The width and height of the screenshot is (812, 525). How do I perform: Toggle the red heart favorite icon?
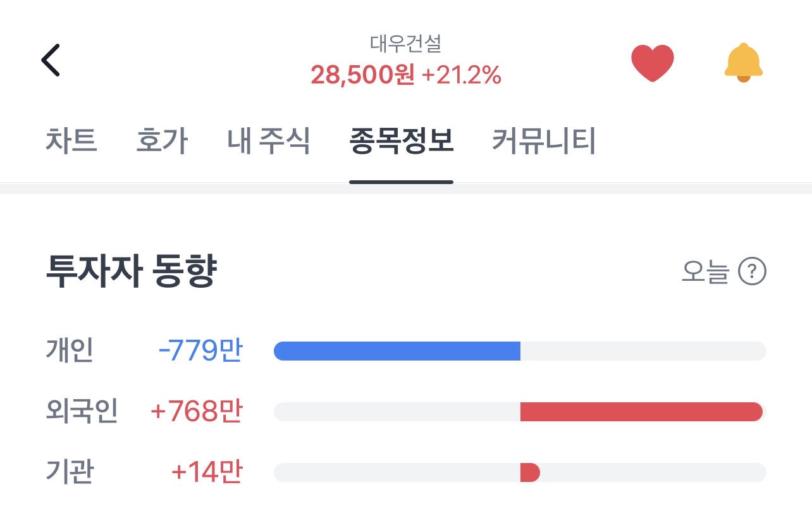tap(653, 63)
